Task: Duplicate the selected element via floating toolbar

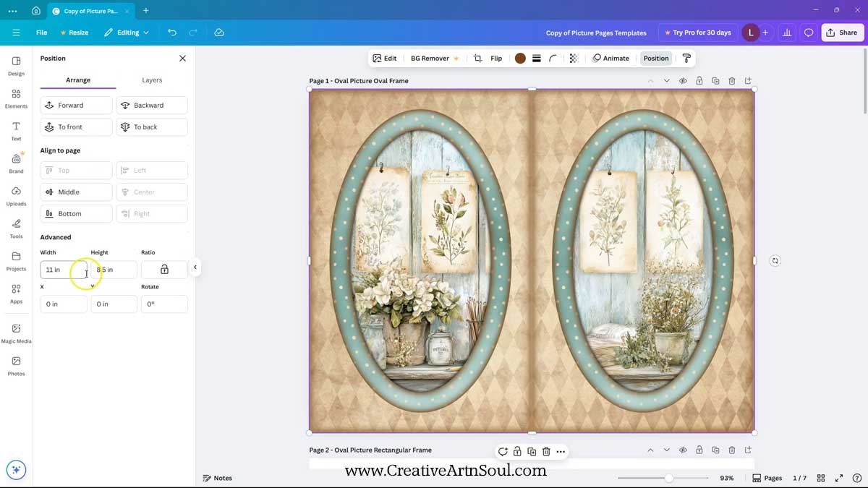Action: coord(532,452)
